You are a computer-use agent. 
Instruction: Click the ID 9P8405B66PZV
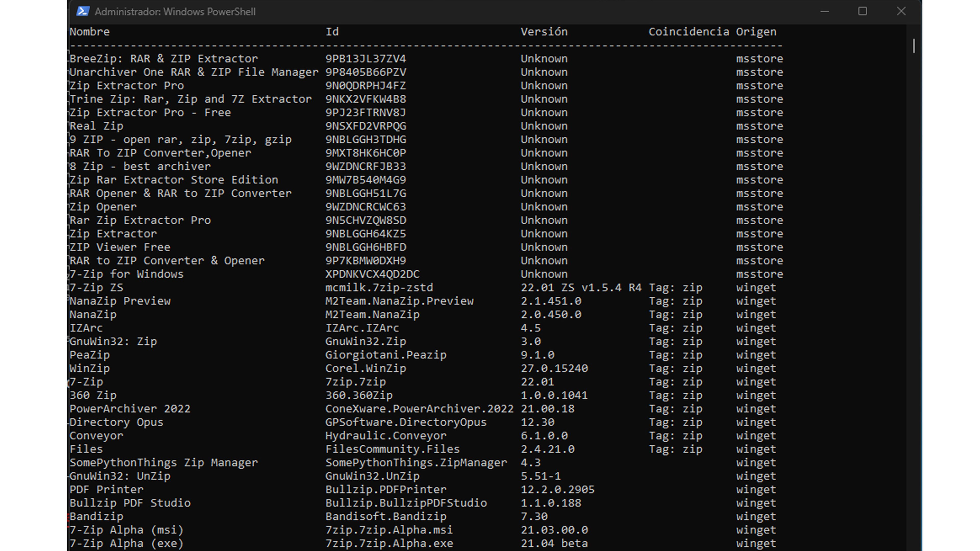(x=366, y=72)
